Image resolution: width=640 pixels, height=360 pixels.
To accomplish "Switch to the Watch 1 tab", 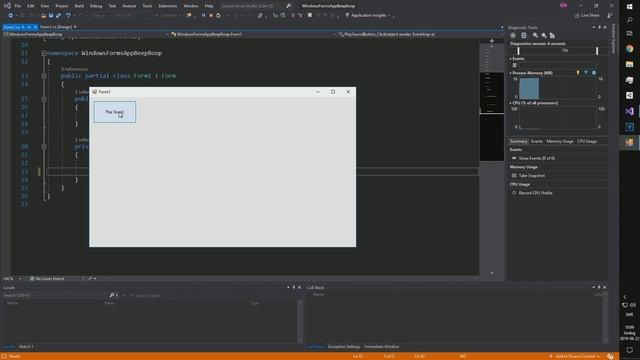I will click(x=27, y=347).
